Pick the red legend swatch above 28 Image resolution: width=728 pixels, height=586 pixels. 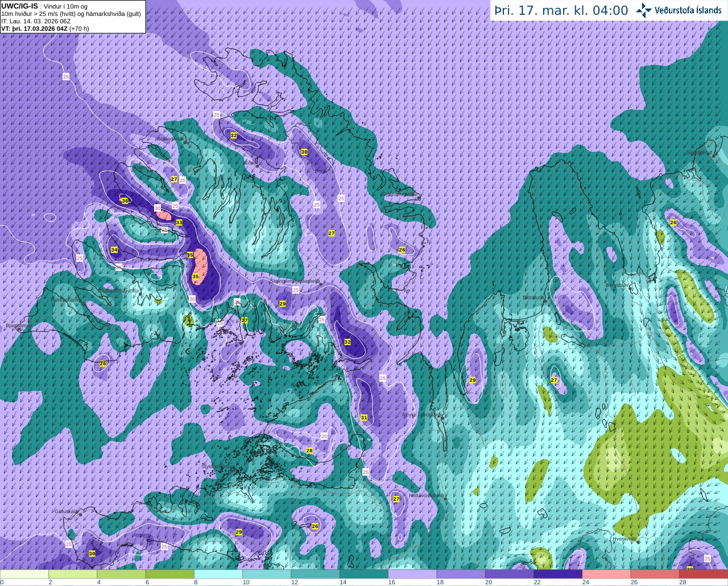[x=704, y=574]
